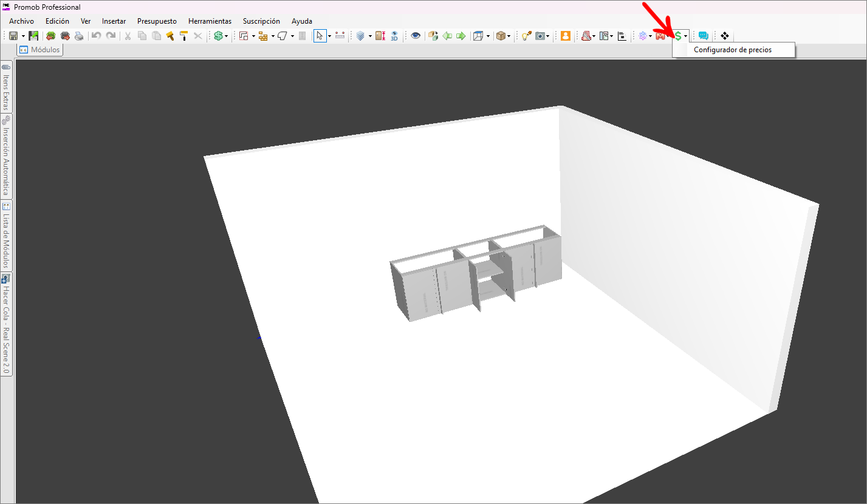Open the Módulos tab
The width and height of the screenshot is (867, 504).
[x=40, y=50]
